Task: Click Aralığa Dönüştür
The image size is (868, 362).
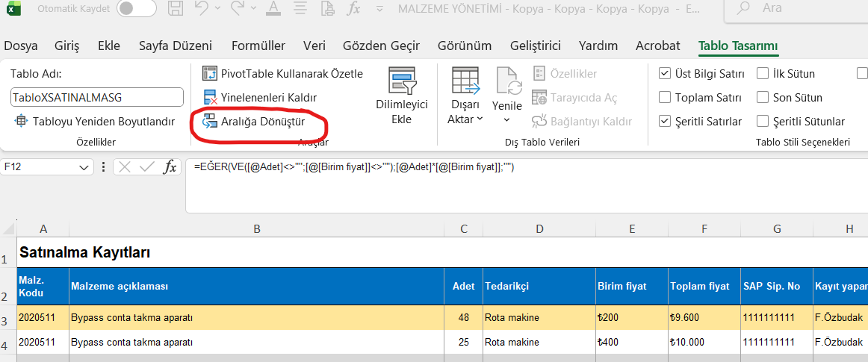Action: click(254, 120)
